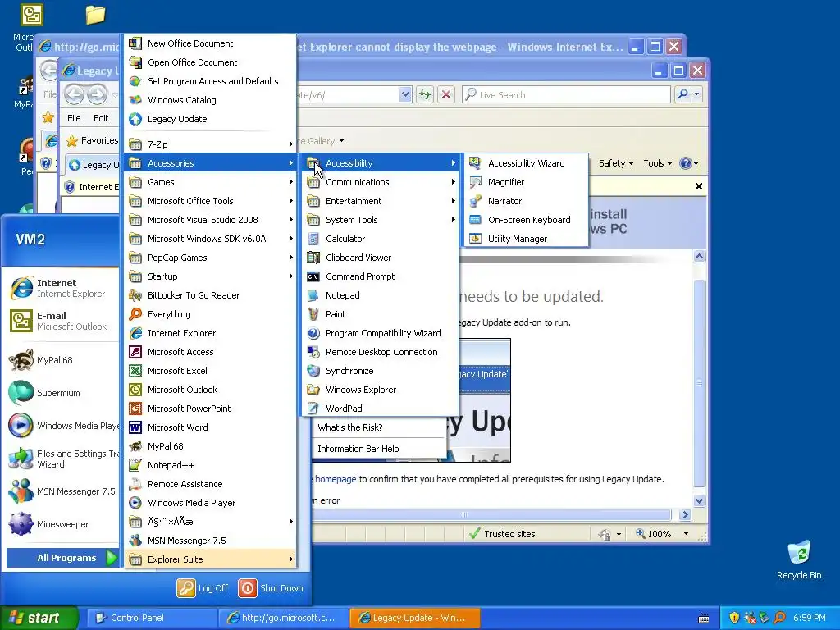
Task: Open the Tools menu in Internet Explorer
Action: click(657, 163)
